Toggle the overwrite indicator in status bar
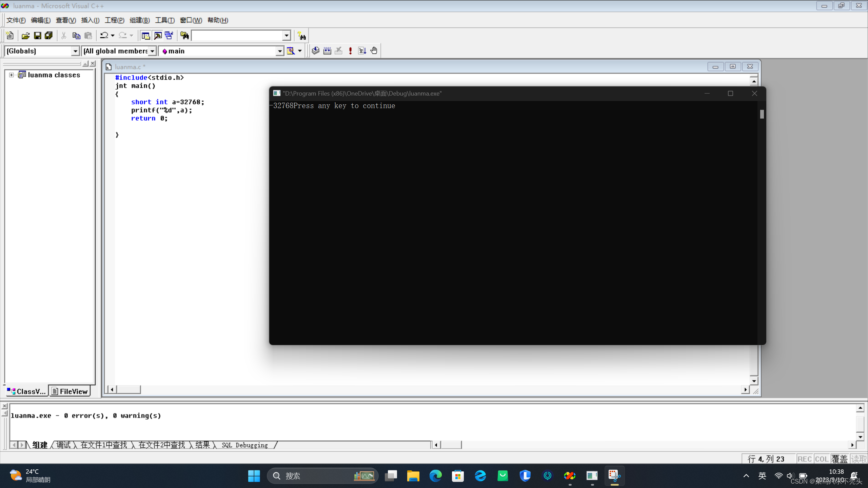 (x=839, y=459)
